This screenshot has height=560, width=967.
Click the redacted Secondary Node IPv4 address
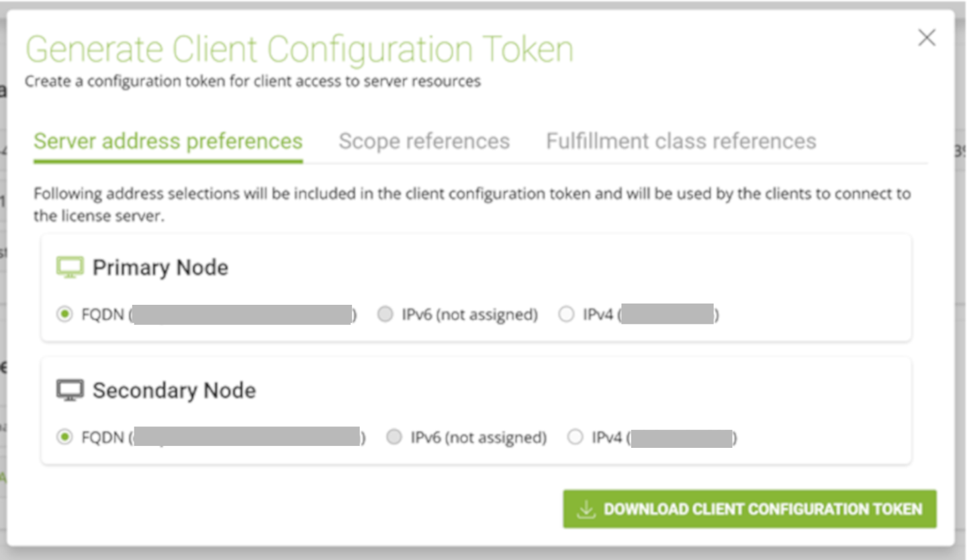[x=682, y=438]
